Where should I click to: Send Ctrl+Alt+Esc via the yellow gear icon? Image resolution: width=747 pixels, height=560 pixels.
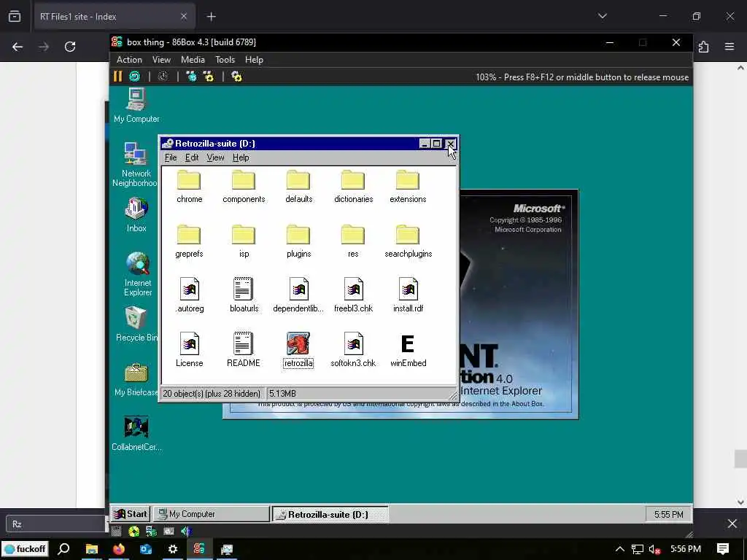[209, 76]
